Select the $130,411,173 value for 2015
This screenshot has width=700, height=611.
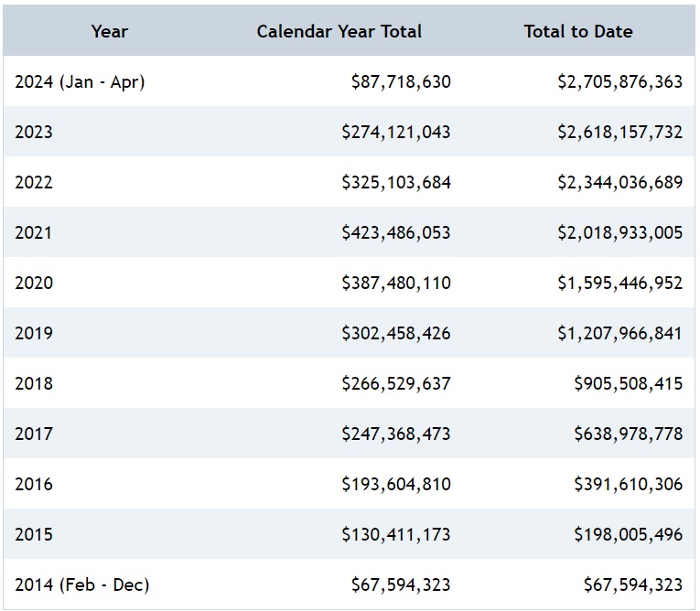coord(395,534)
